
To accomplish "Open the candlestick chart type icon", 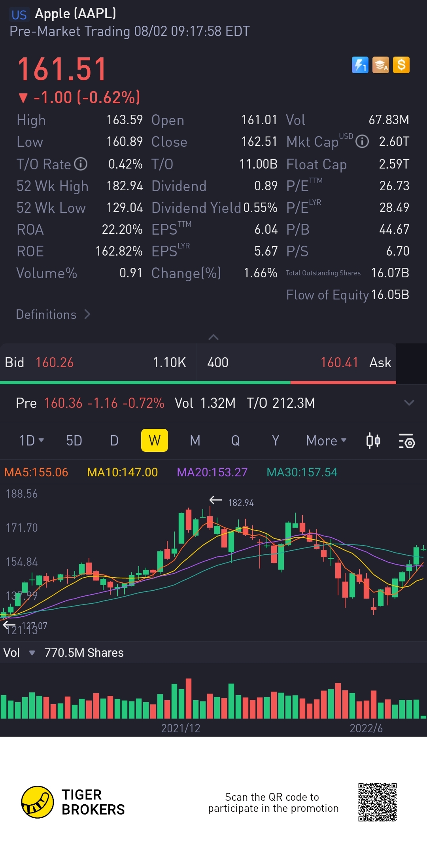I will [373, 440].
